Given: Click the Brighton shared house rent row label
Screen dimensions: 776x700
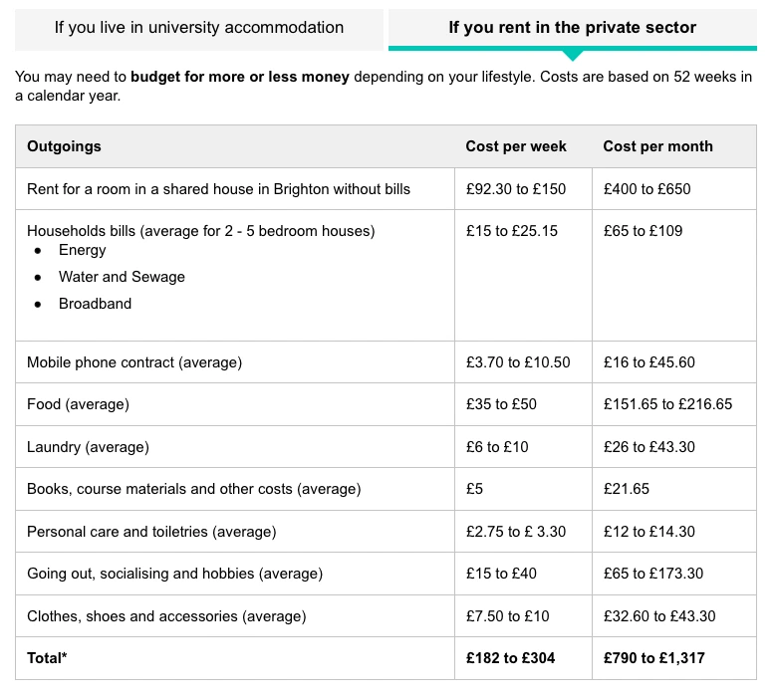Looking at the screenshot, I should click(218, 189).
